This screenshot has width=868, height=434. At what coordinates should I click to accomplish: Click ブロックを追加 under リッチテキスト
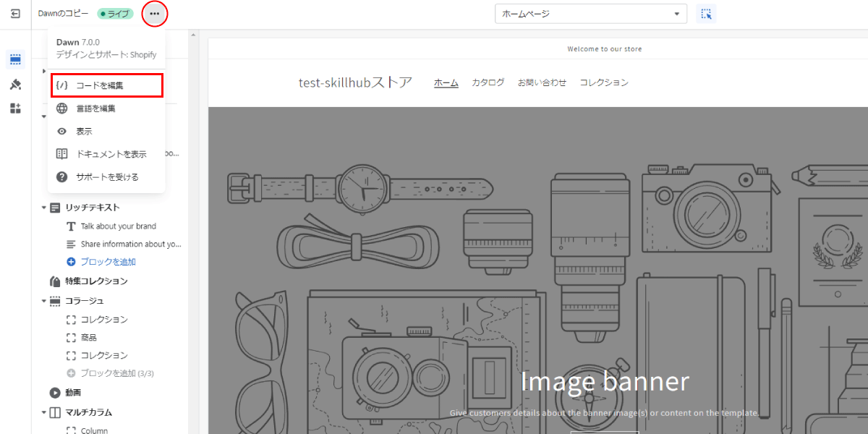pos(108,262)
